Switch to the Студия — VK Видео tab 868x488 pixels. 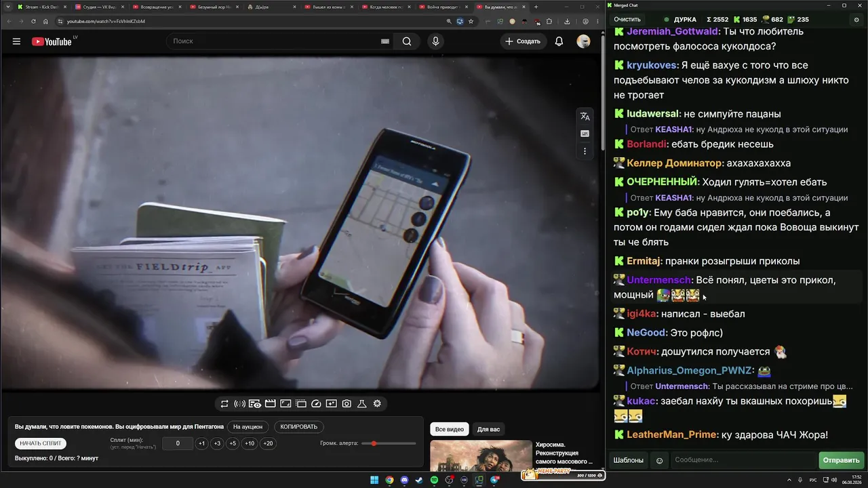point(99,7)
